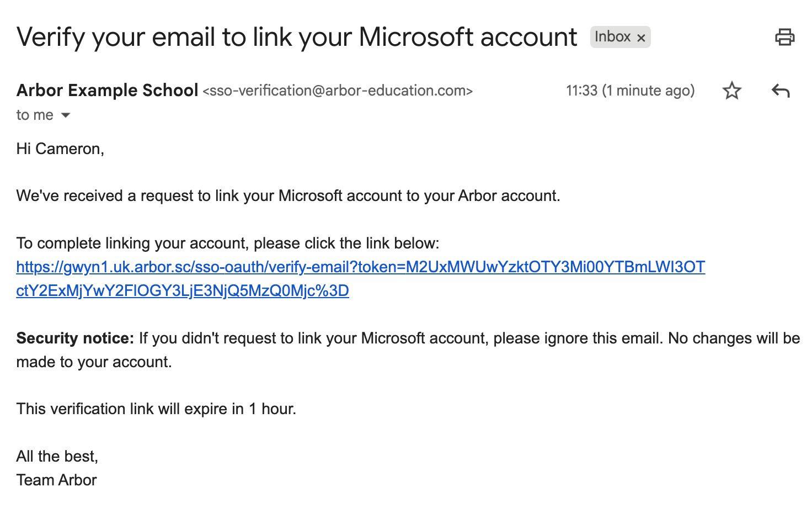Click the "All the best," closing line
812x508 pixels.
point(57,456)
